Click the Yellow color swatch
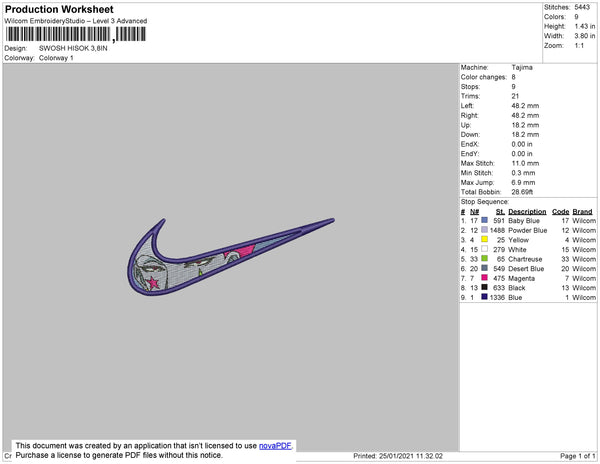 [x=484, y=239]
